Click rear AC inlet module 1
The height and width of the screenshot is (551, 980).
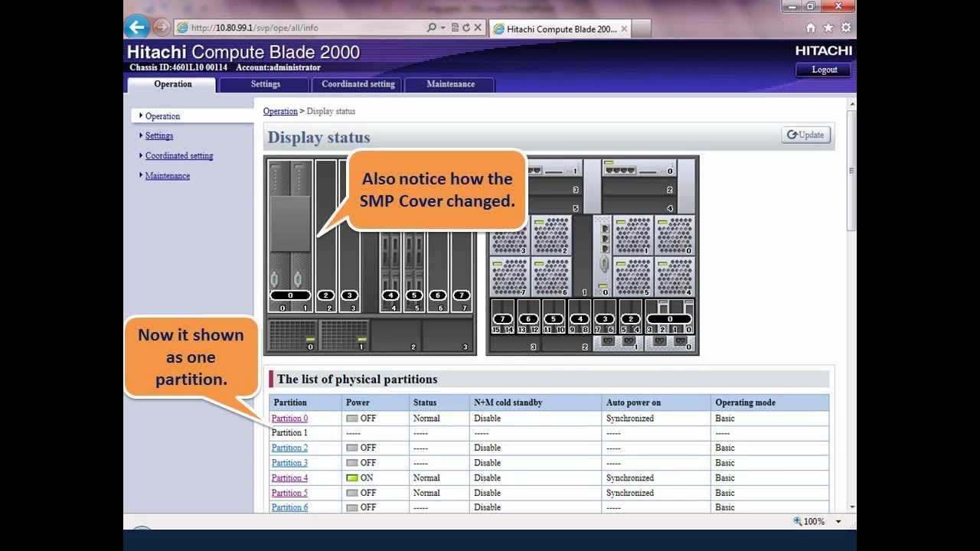point(618,343)
